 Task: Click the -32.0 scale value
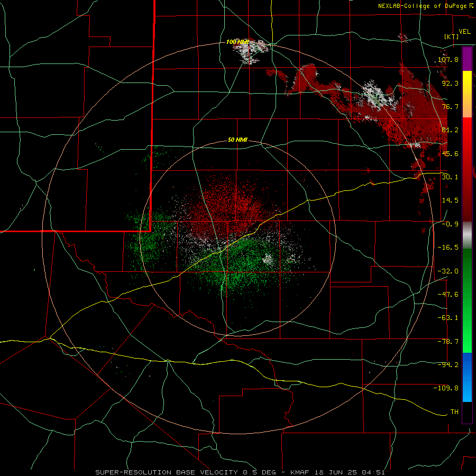pos(448,271)
